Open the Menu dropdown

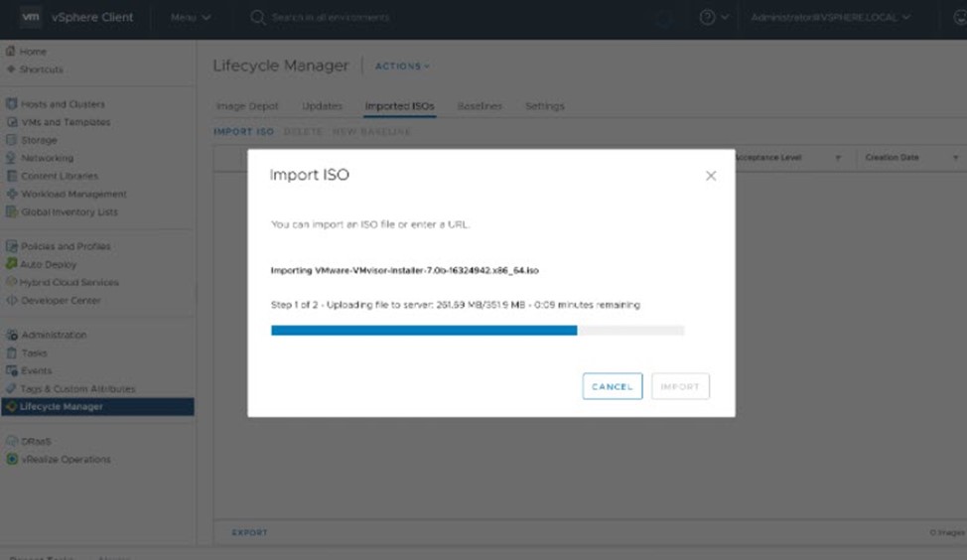tap(191, 17)
